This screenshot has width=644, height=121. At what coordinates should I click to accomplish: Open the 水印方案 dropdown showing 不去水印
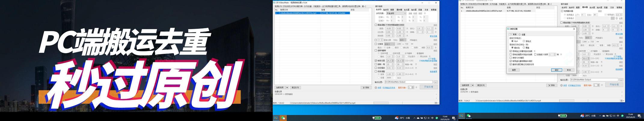coord(396,14)
